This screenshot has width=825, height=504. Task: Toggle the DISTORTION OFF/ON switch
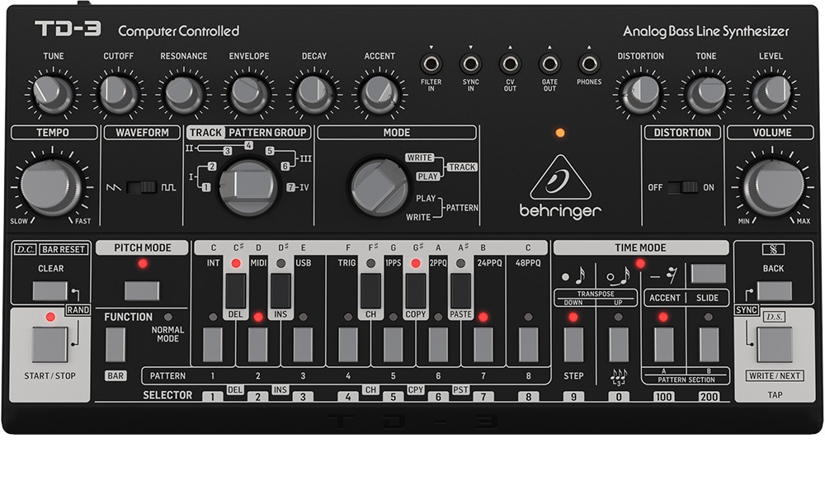683,187
